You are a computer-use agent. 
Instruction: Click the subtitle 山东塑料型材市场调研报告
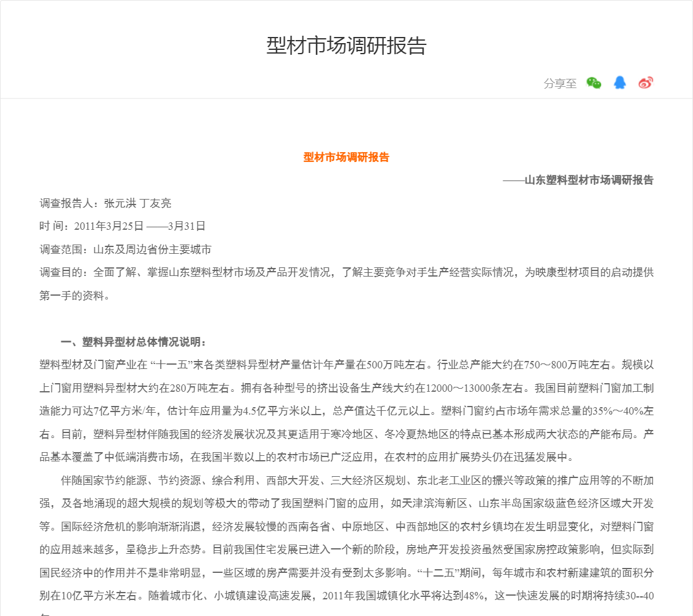pyautogui.click(x=588, y=180)
